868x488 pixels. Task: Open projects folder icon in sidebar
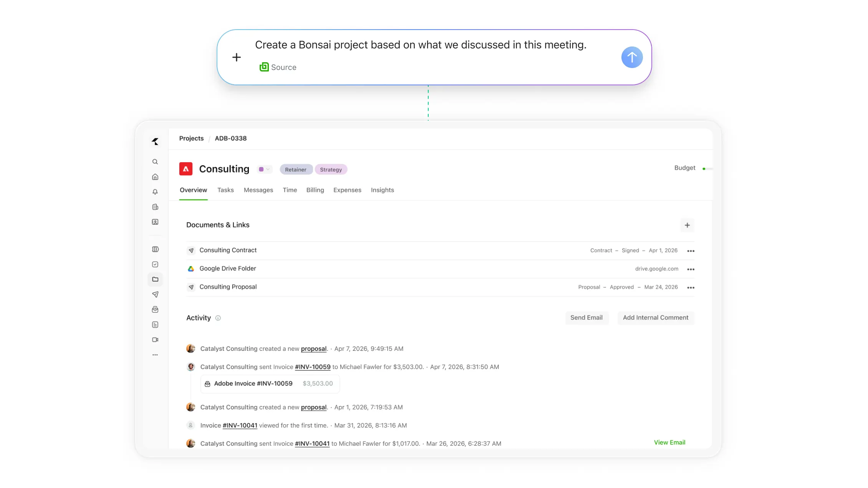[x=155, y=279]
